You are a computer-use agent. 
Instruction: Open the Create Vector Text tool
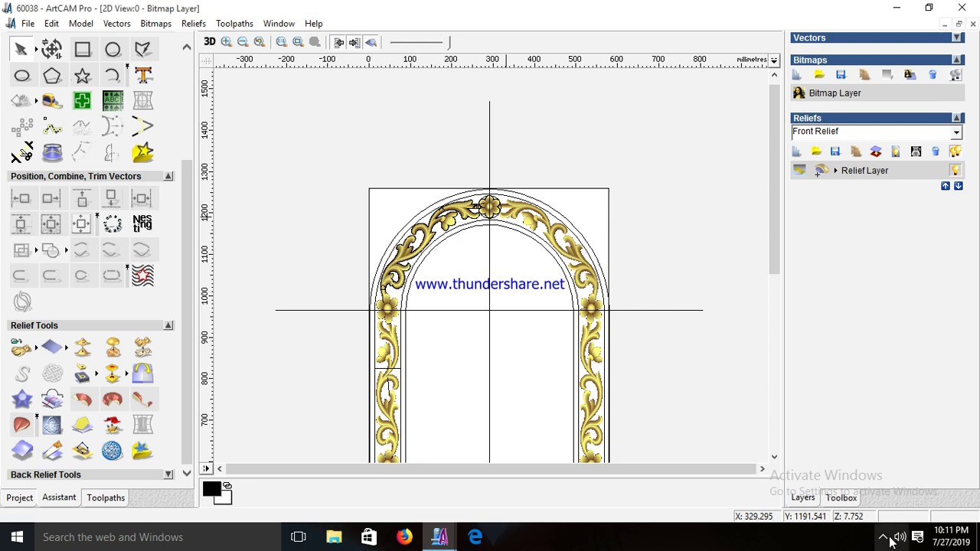pos(143,75)
